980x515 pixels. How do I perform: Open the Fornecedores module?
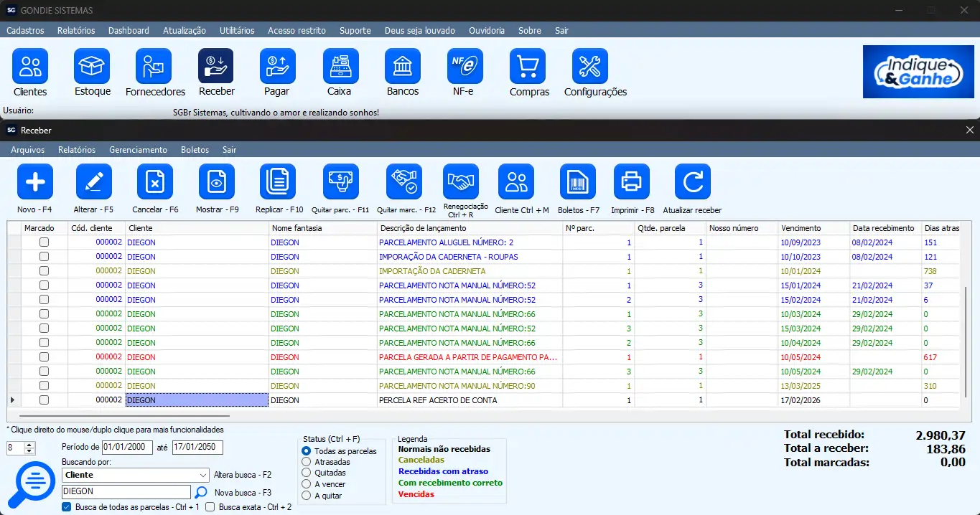pos(154,66)
